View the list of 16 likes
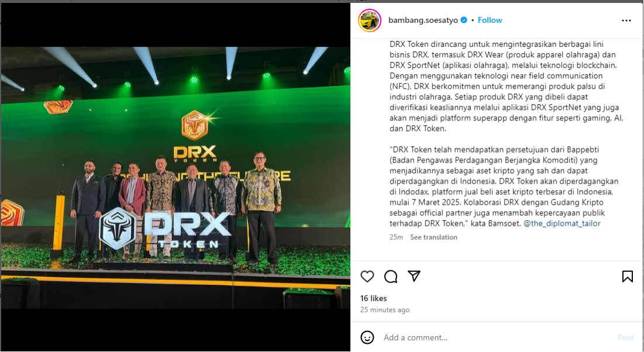This screenshot has height=352, width=644. 373,298
